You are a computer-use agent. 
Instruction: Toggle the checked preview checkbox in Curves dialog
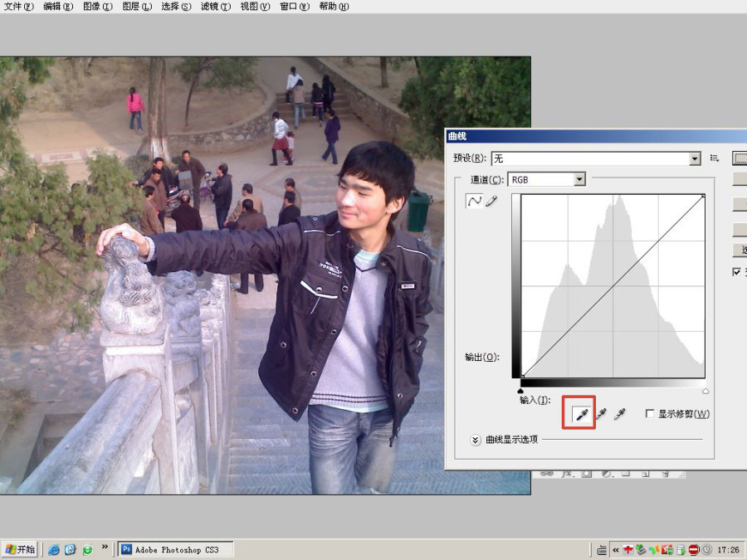(x=736, y=272)
